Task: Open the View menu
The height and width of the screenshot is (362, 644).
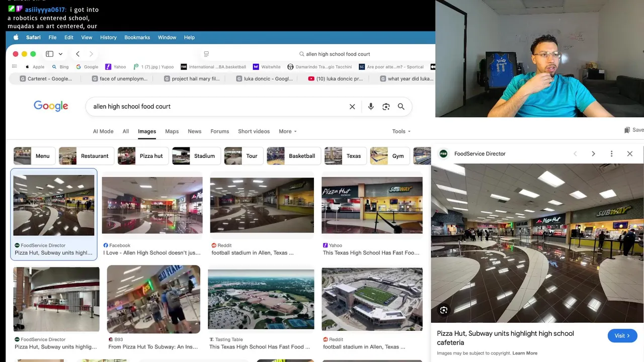Action: click(87, 37)
